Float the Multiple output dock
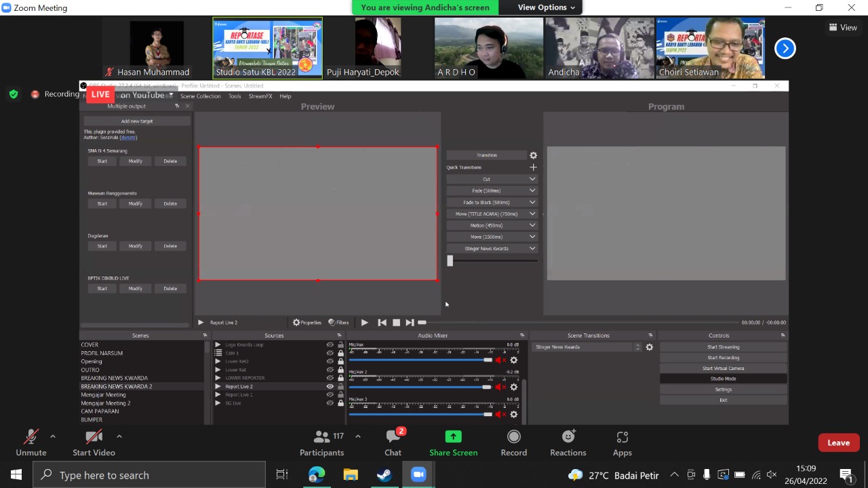 point(177,106)
